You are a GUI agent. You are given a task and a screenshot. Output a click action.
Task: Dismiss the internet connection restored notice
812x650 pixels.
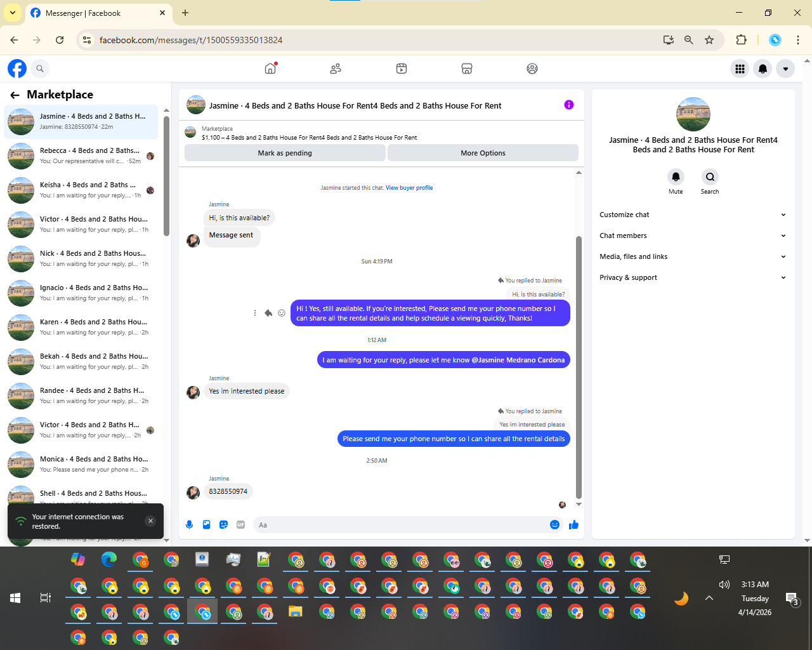(150, 521)
